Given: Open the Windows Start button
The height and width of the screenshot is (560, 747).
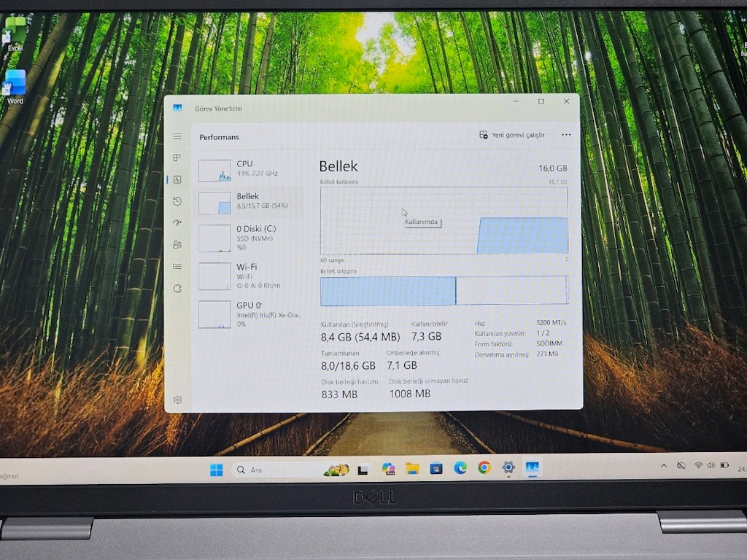Looking at the screenshot, I should tap(216, 470).
